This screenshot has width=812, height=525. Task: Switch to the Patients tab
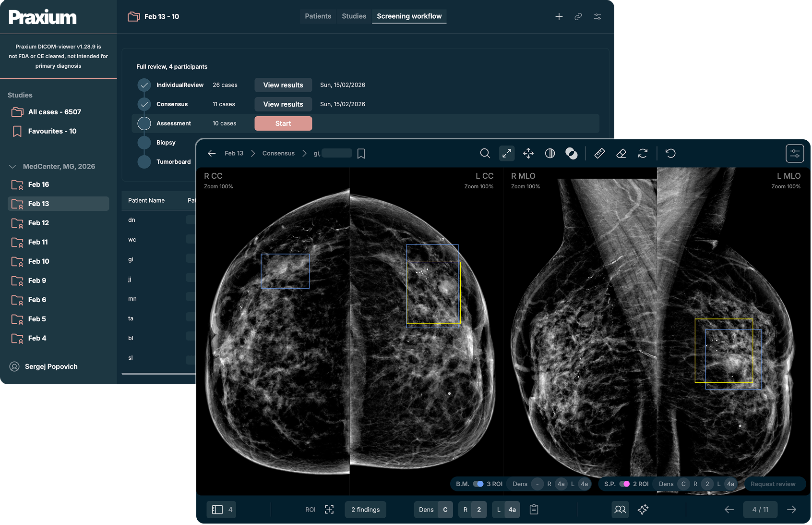click(x=318, y=16)
